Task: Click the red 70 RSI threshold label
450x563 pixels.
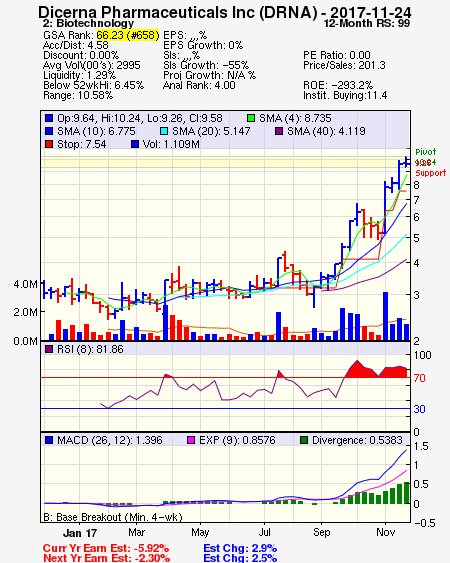Action: pos(419,378)
